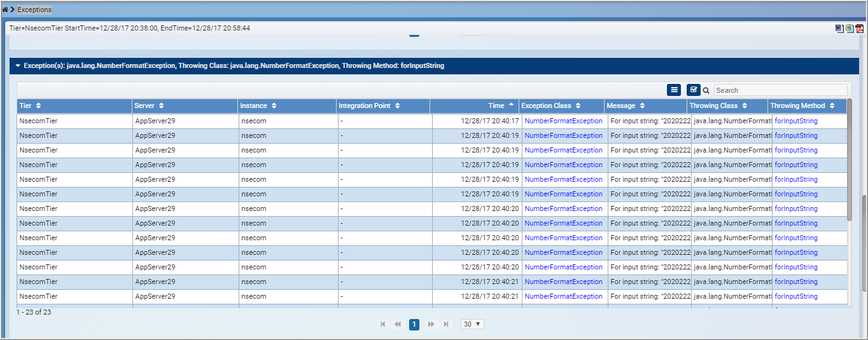Open NumberFormatException link in 20:40:17 row
This screenshot has height=340, width=868.
[x=563, y=121]
